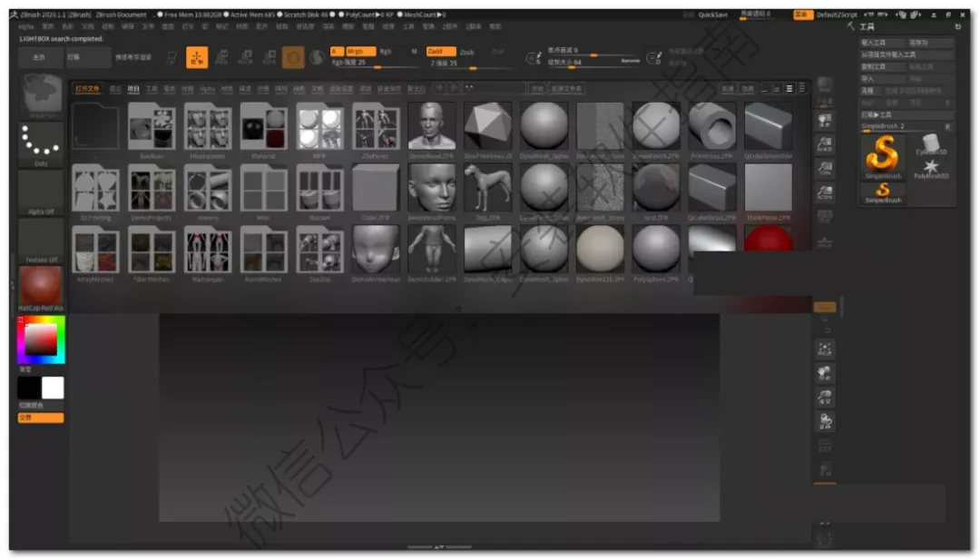
Task: Open the MatCap Red Wax material sphere
Action: point(41,288)
